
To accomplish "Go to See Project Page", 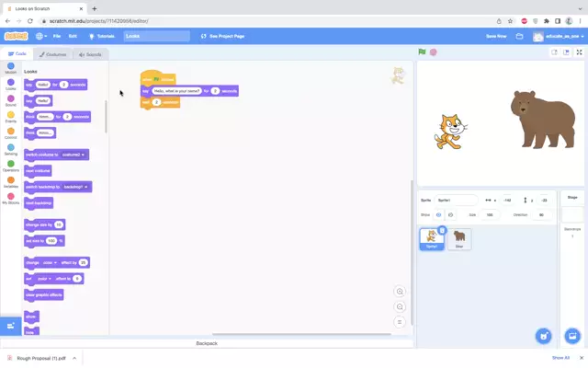I will 222,36.
